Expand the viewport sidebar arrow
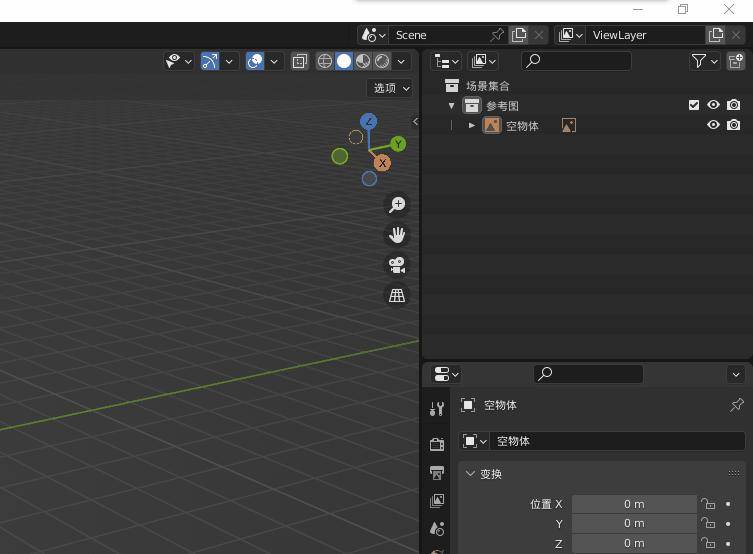The height and width of the screenshot is (554, 753). pos(415,122)
